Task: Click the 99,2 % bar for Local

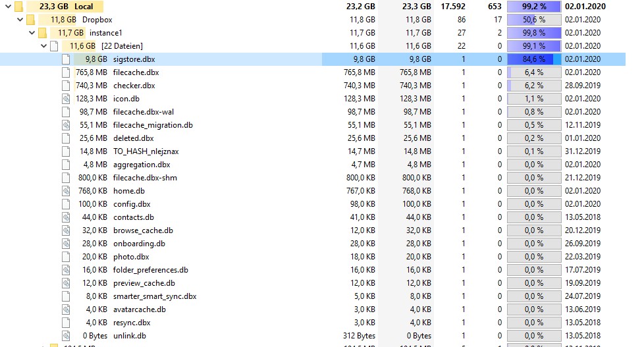Action: (x=534, y=7)
